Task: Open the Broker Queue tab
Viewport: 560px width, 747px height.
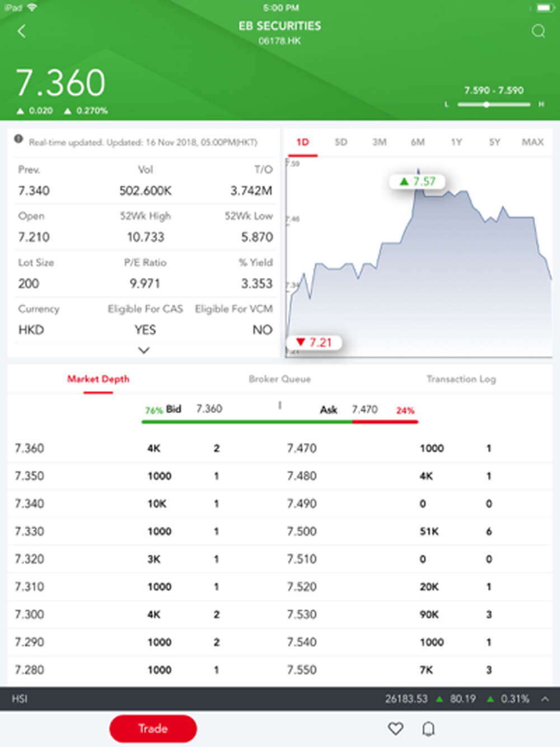Action: [x=279, y=379]
